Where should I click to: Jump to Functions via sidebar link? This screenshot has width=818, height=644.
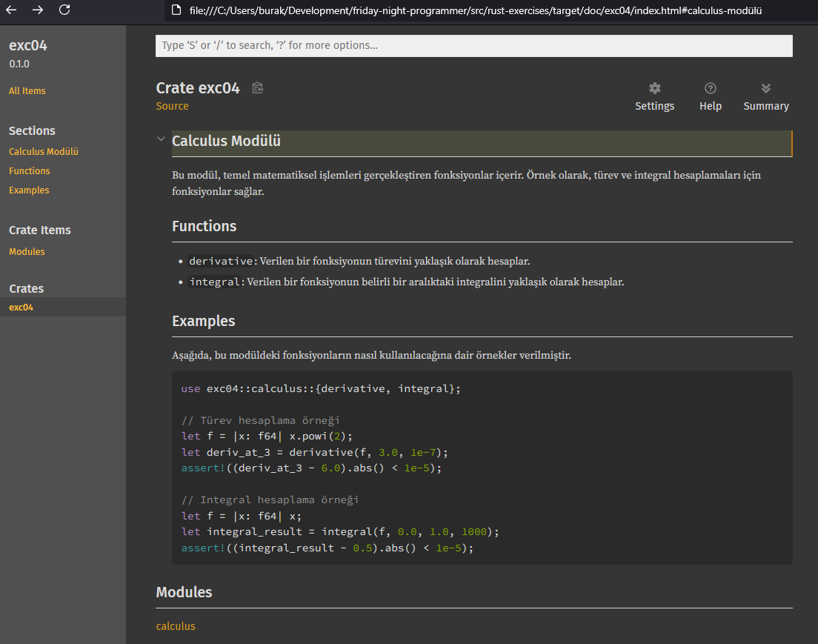pyautogui.click(x=29, y=170)
